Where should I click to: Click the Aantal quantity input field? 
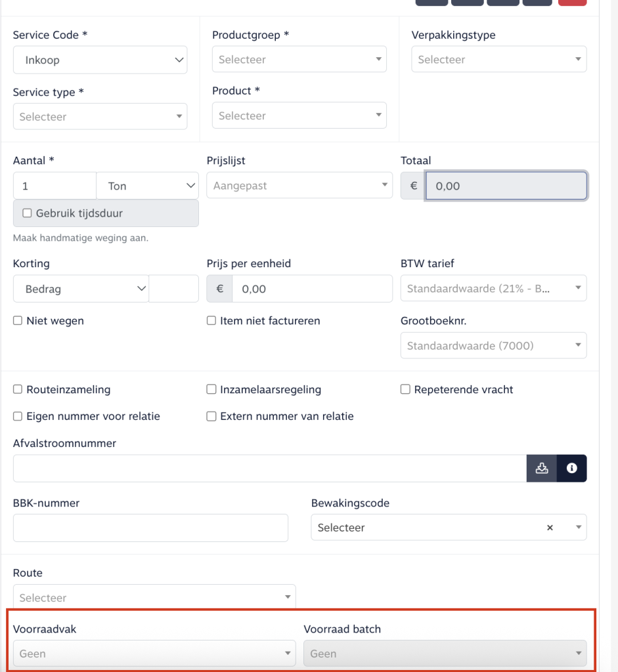point(55,186)
